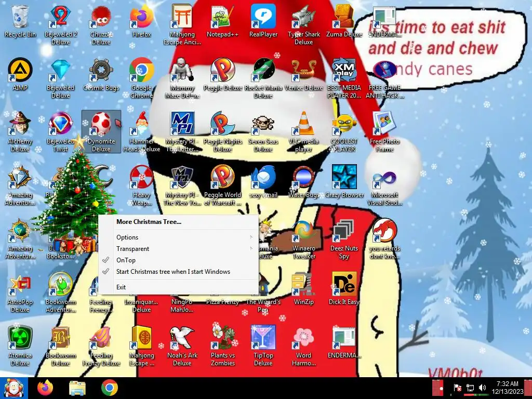Image resolution: width=532 pixels, height=399 pixels.
Task: Open the Recycle Bin icon
Action: [20, 21]
